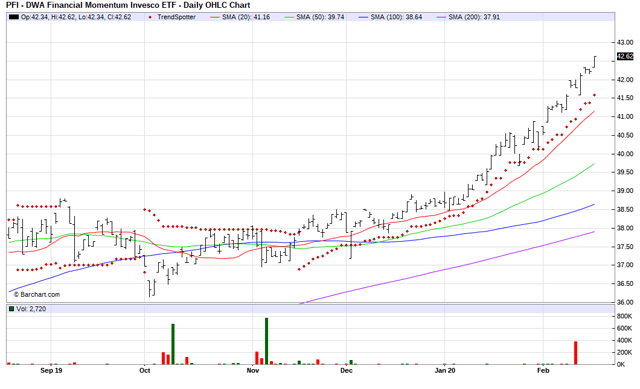Select the 'SMA (100): 38.64' label
Viewport: 640px width, 389px height.
coord(396,17)
